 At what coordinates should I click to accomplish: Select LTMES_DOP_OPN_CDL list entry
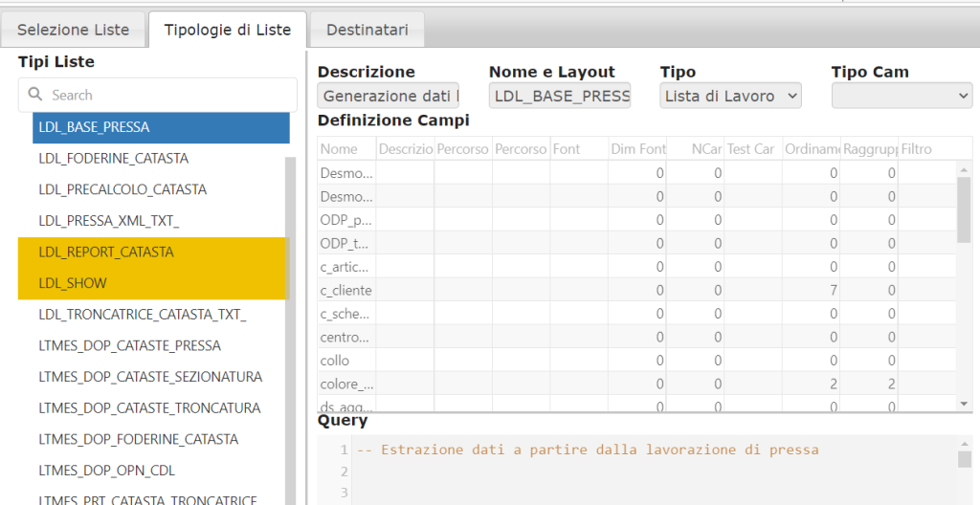pos(106,471)
